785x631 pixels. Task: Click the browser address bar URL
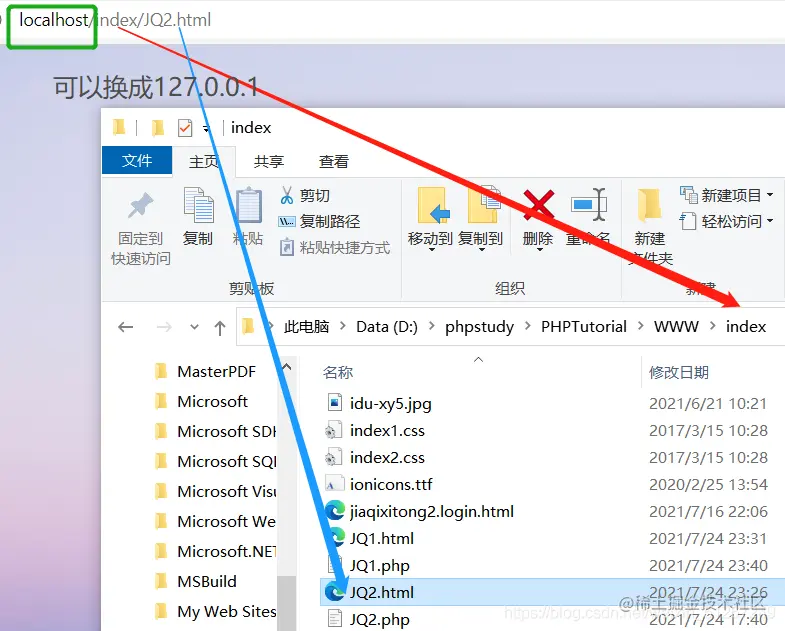point(115,20)
